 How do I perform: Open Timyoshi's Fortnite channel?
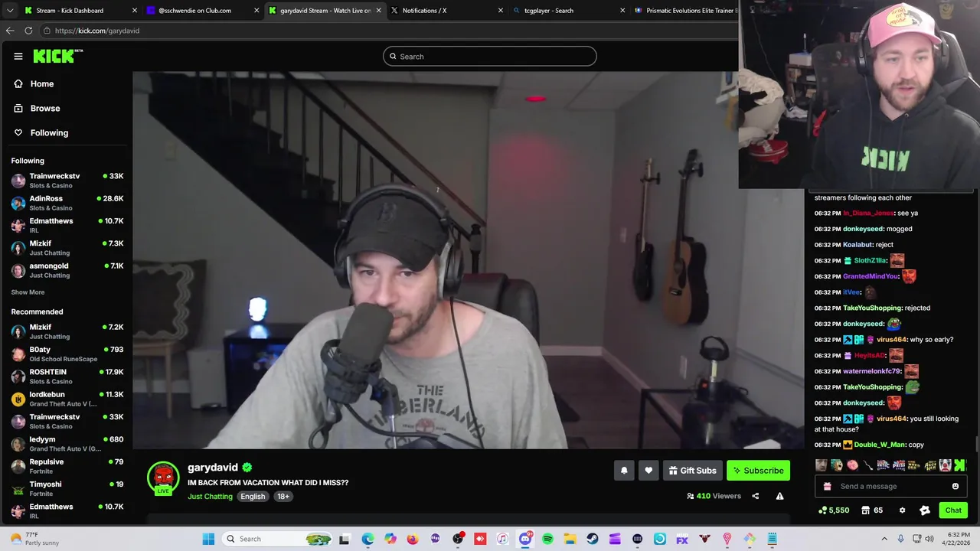[67, 488]
